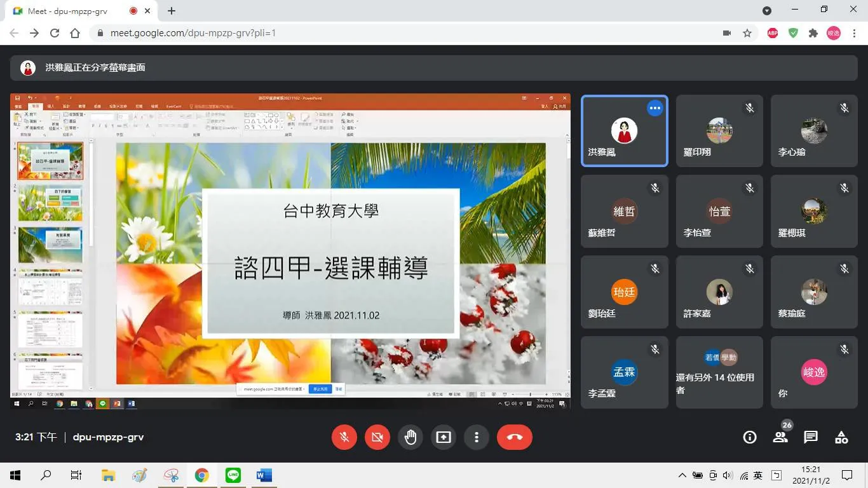The height and width of the screenshot is (488, 868).
Task: Click the stop sharing button in the shared banner
Action: (x=320, y=389)
